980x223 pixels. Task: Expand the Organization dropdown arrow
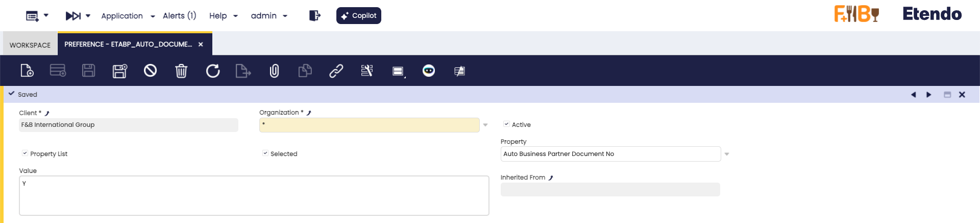click(x=485, y=125)
